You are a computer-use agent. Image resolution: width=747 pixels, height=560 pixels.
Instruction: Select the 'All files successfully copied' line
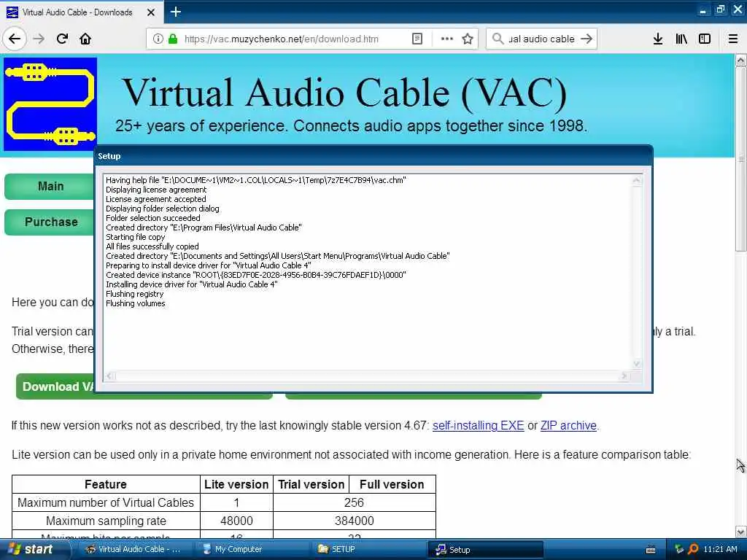(152, 246)
